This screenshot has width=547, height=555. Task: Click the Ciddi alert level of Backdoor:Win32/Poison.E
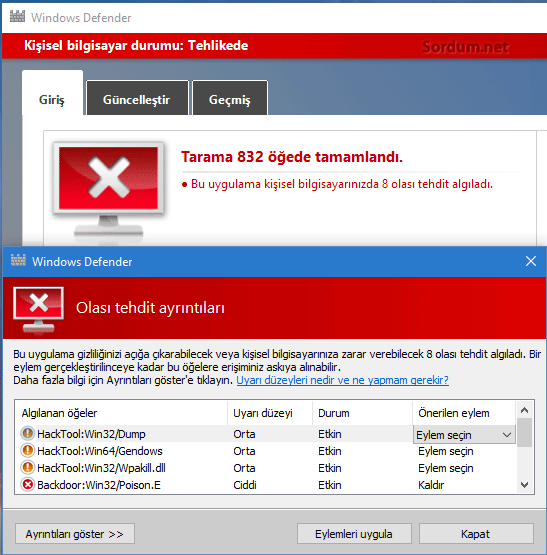[245, 485]
